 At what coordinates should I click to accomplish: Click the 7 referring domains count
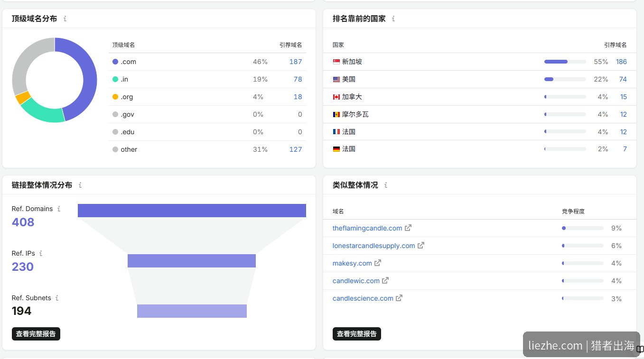coord(625,149)
